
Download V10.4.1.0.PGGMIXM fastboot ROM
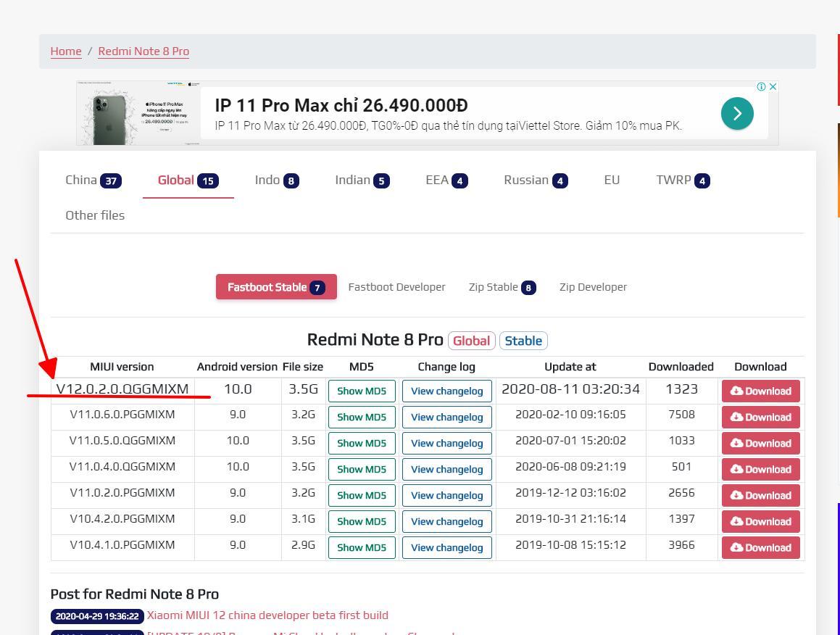point(761,548)
